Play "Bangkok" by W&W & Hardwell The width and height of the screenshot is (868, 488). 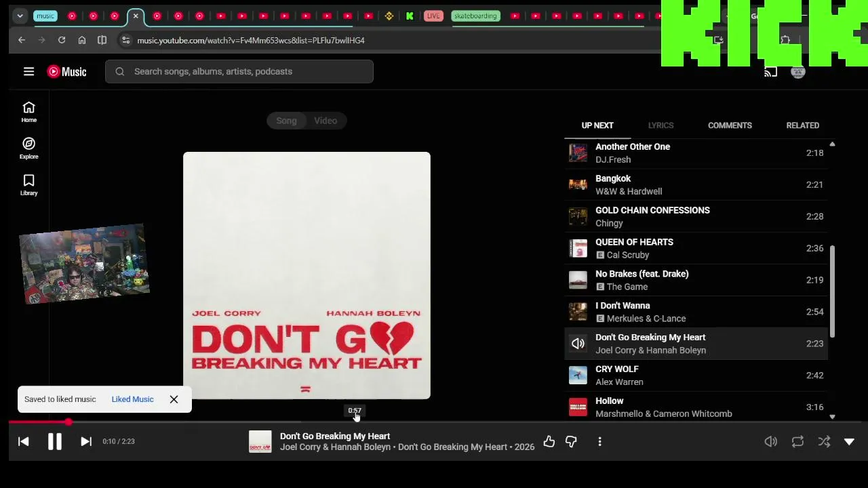[x=696, y=185]
